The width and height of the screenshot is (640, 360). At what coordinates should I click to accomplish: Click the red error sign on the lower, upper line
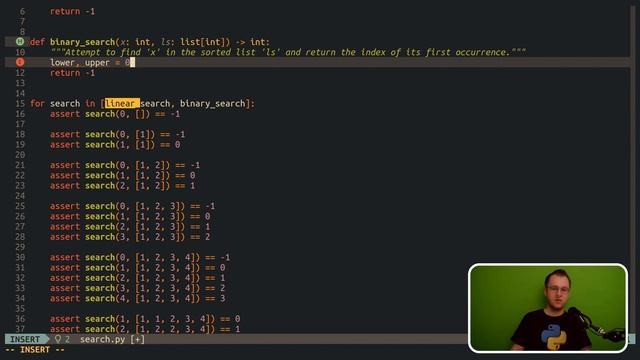20,62
